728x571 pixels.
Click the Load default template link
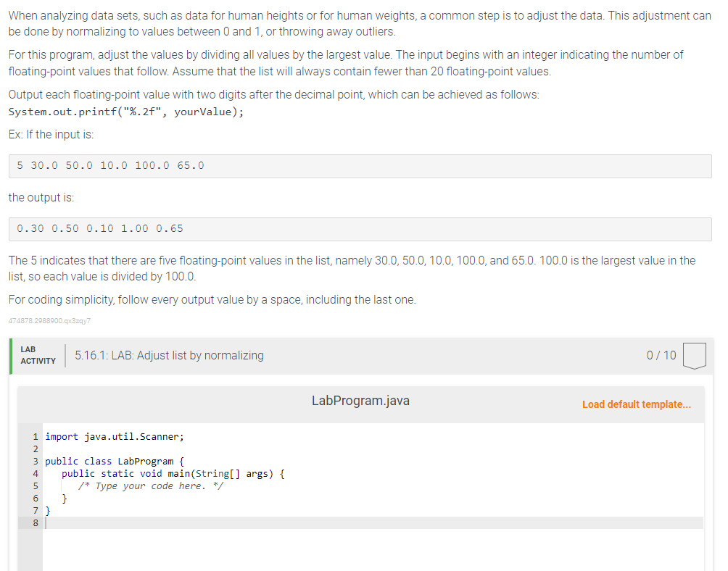pyautogui.click(x=636, y=404)
